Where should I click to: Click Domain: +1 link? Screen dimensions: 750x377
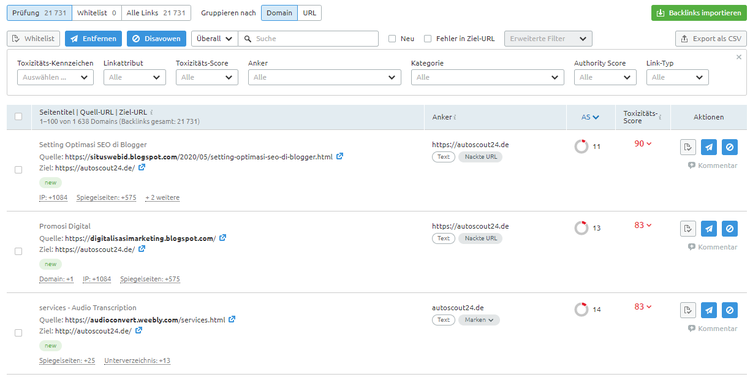pos(56,279)
